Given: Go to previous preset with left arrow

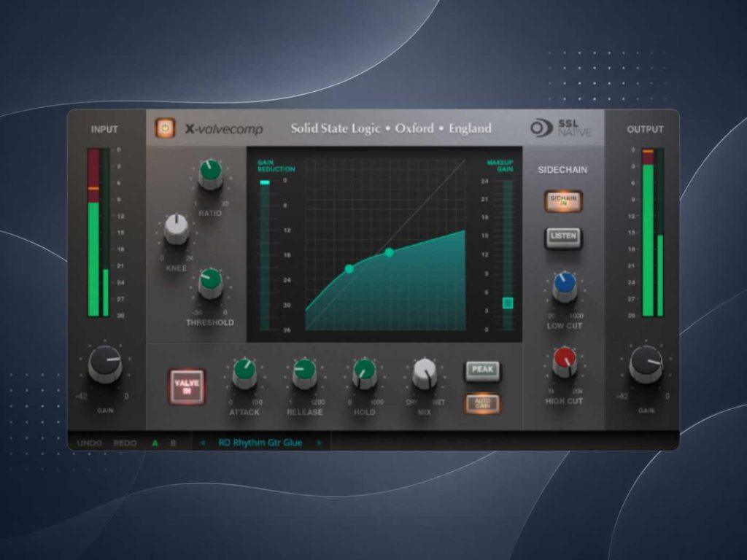Looking at the screenshot, I should [202, 443].
